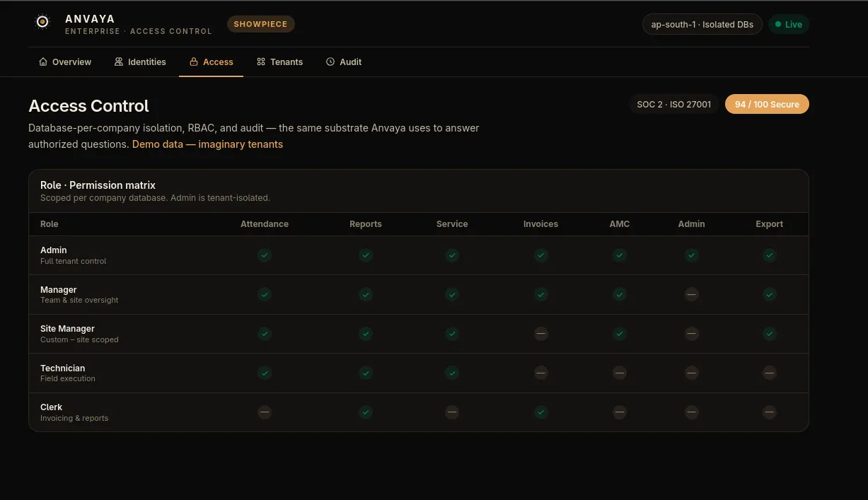Viewport: 868px width, 500px height.
Task: Click Site Manager's AMC check icon
Action: (x=620, y=334)
